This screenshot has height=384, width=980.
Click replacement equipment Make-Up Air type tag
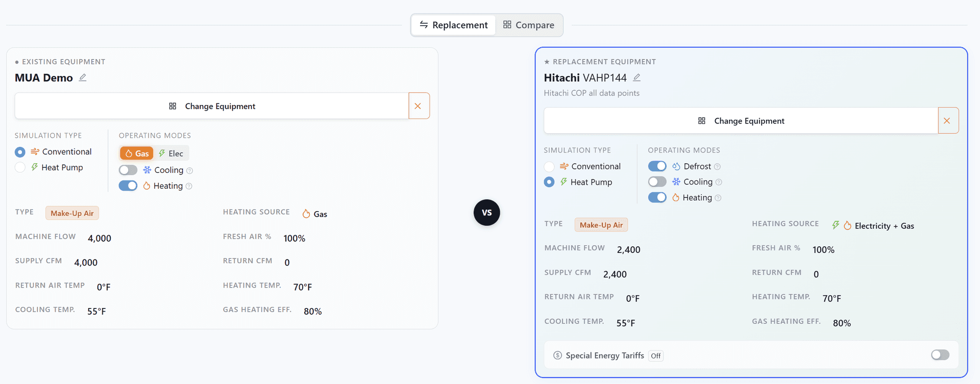601,225
